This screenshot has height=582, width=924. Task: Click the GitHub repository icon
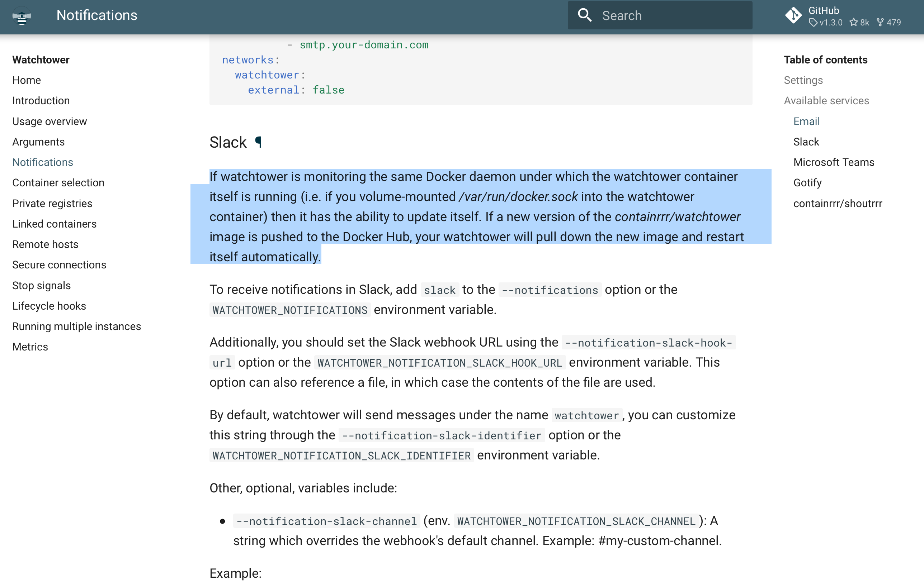tap(794, 16)
